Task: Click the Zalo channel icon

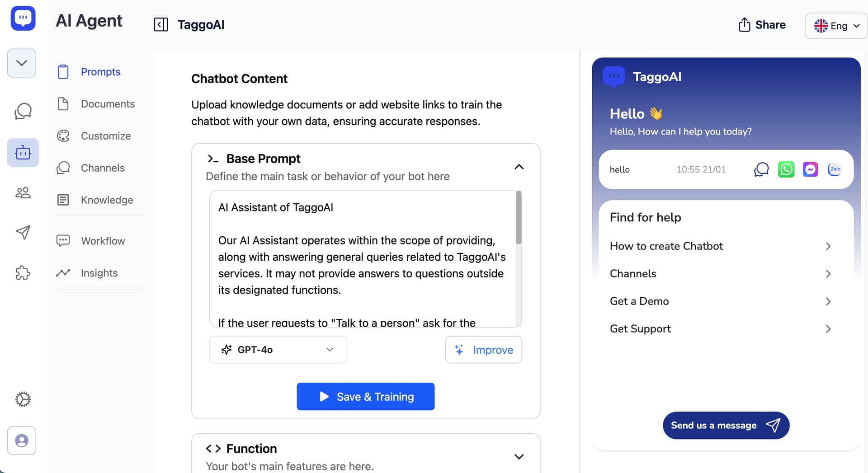Action: (834, 169)
